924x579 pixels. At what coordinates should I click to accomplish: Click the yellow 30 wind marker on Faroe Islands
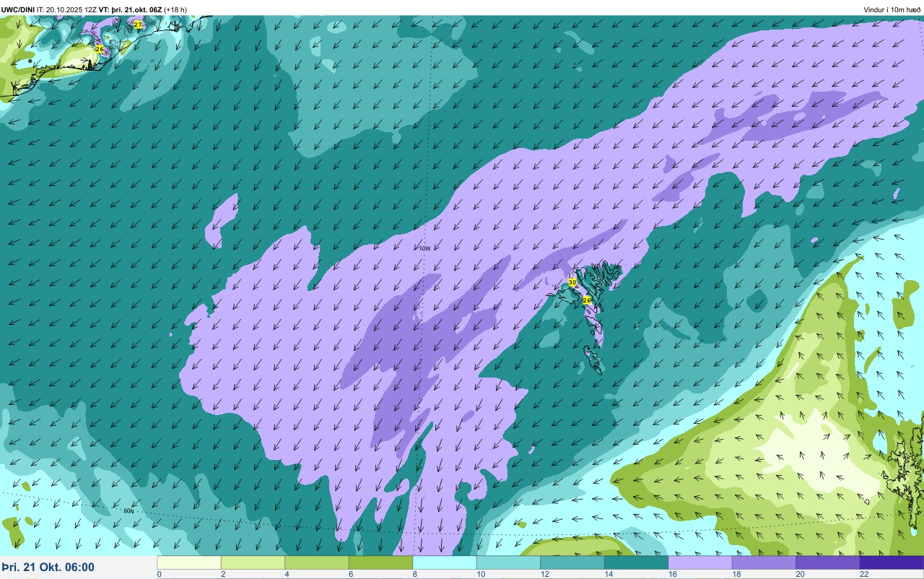[x=572, y=282]
